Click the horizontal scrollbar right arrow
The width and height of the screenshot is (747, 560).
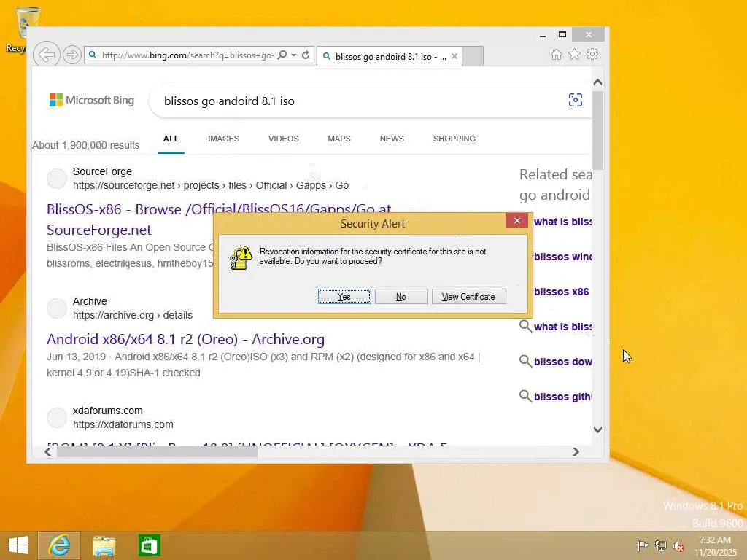tap(576, 451)
